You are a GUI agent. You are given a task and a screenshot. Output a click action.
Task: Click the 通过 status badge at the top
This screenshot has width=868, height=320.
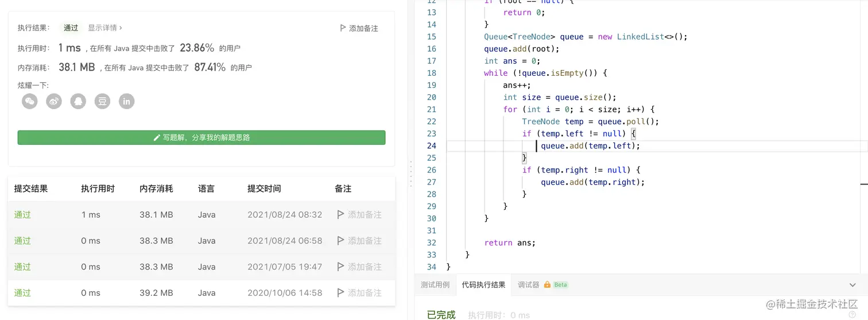coord(71,28)
